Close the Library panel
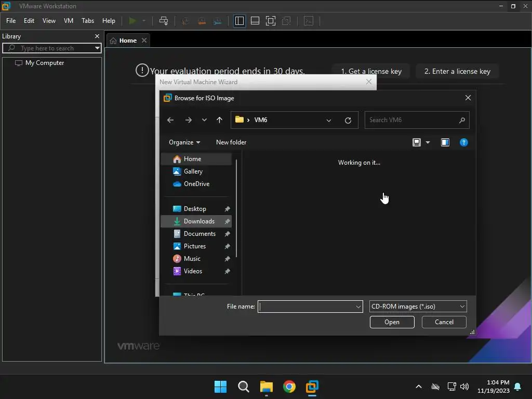 97,36
